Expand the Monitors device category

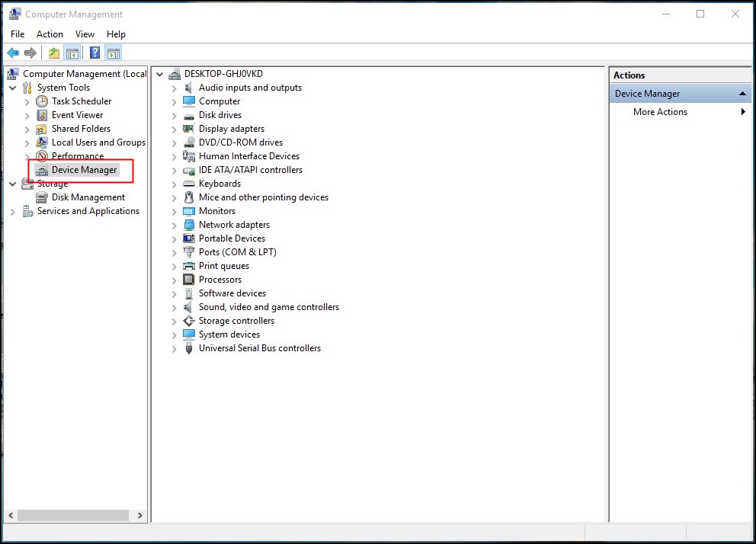[x=174, y=212]
